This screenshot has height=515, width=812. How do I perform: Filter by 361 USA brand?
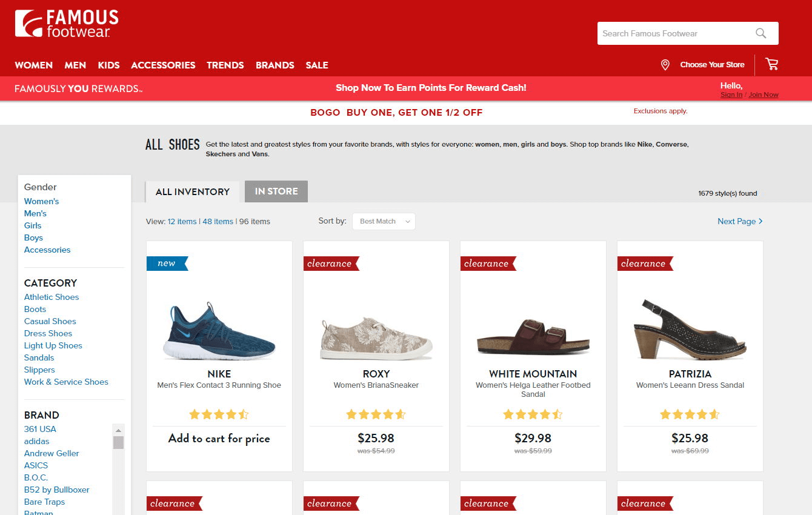[x=40, y=429]
